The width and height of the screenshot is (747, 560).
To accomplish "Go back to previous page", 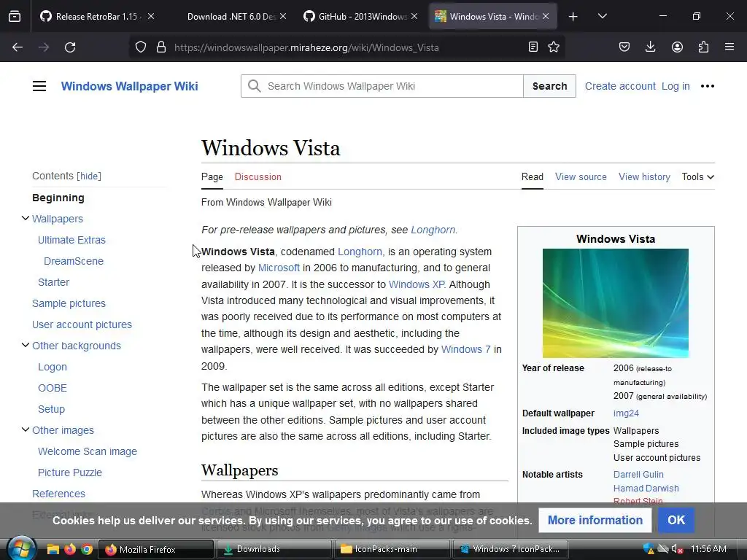I will pyautogui.click(x=18, y=47).
